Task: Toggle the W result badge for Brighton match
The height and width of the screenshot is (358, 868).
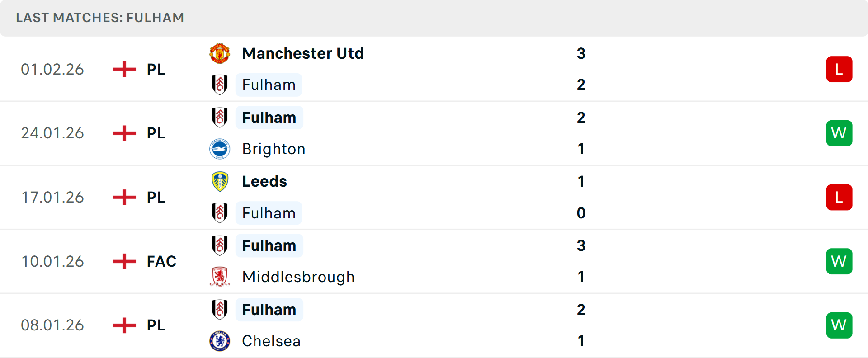Action: point(839,133)
